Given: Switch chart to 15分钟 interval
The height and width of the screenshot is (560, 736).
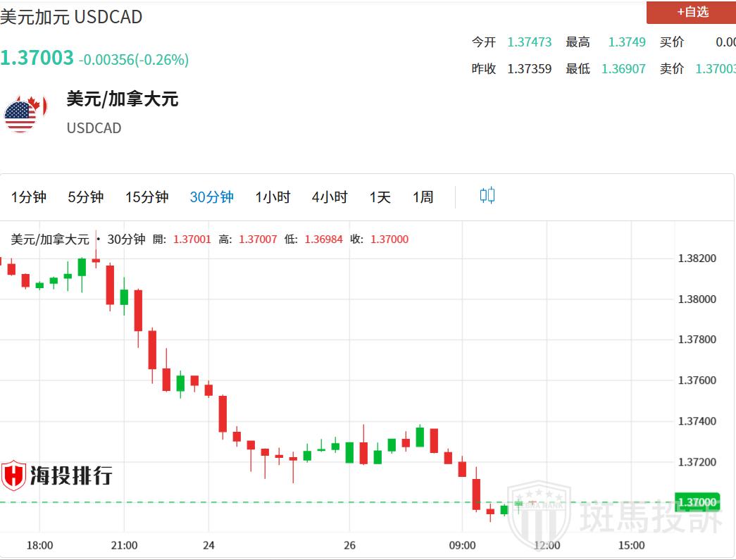Looking at the screenshot, I should pyautogui.click(x=146, y=197).
